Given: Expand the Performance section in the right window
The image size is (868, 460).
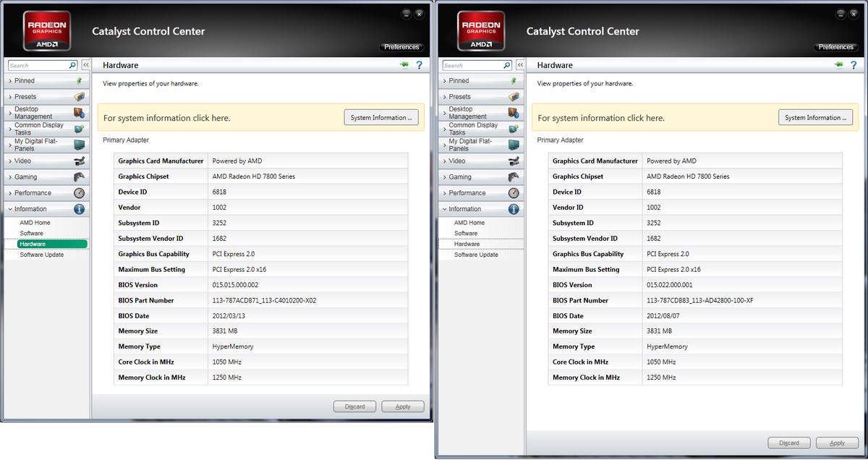Looking at the screenshot, I should pos(481,193).
